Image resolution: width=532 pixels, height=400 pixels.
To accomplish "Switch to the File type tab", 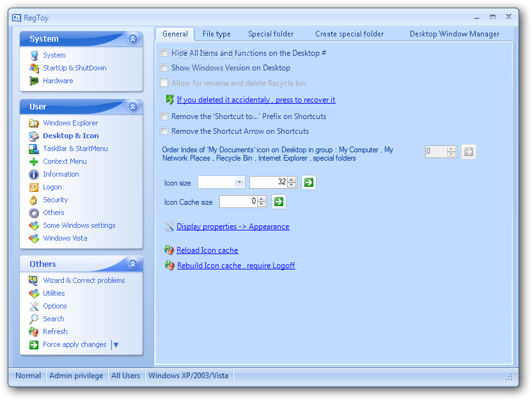I will point(217,34).
